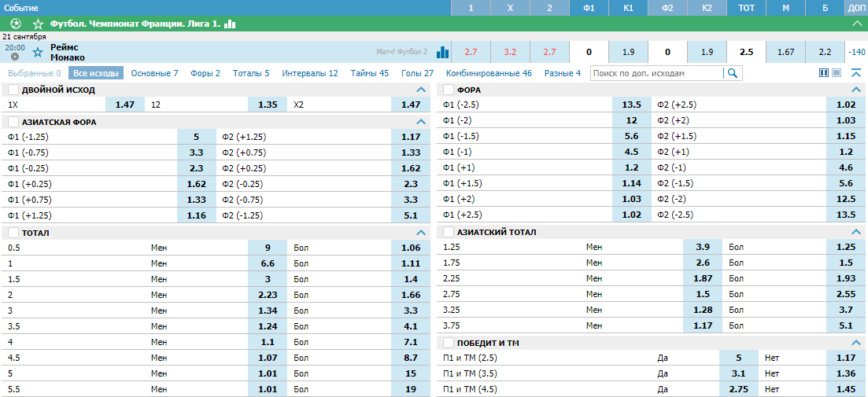The height and width of the screenshot is (397, 868).
Task: Tick the Тотал checkbox
Action: pos(13,233)
